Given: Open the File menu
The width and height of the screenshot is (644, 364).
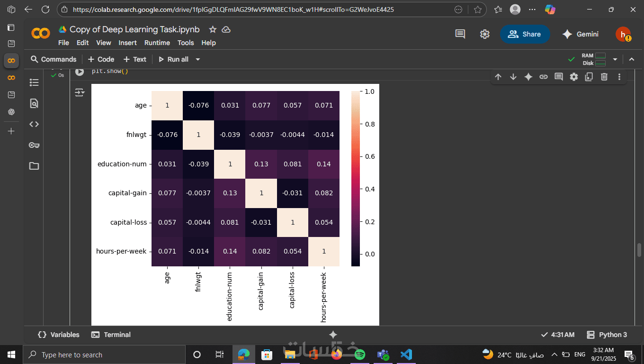Looking at the screenshot, I should (63, 43).
